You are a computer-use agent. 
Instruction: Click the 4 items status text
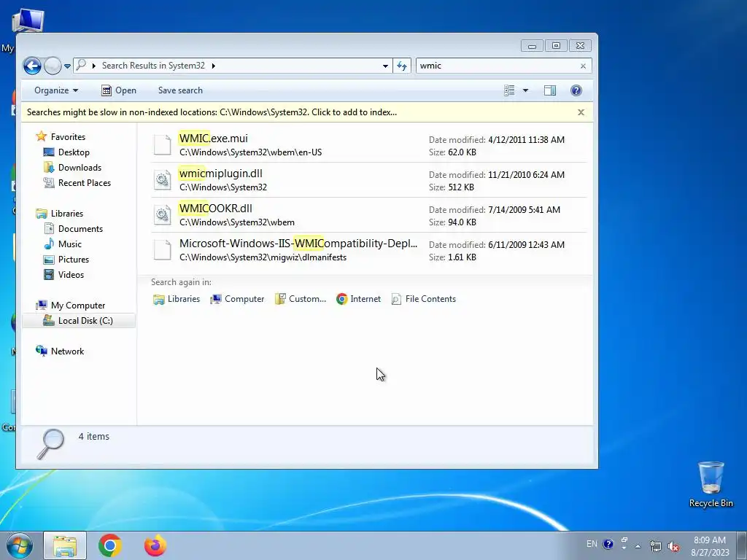94,437
